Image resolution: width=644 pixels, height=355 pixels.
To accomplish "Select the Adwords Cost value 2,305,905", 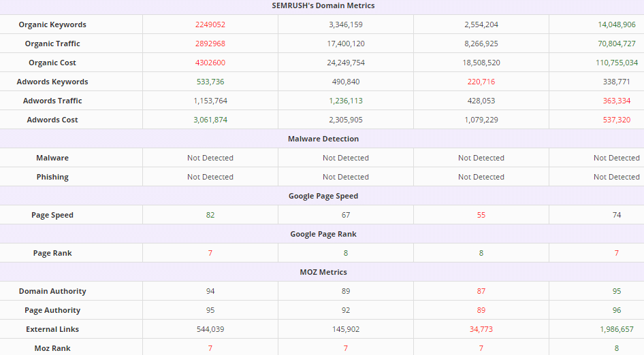I will (x=346, y=120).
